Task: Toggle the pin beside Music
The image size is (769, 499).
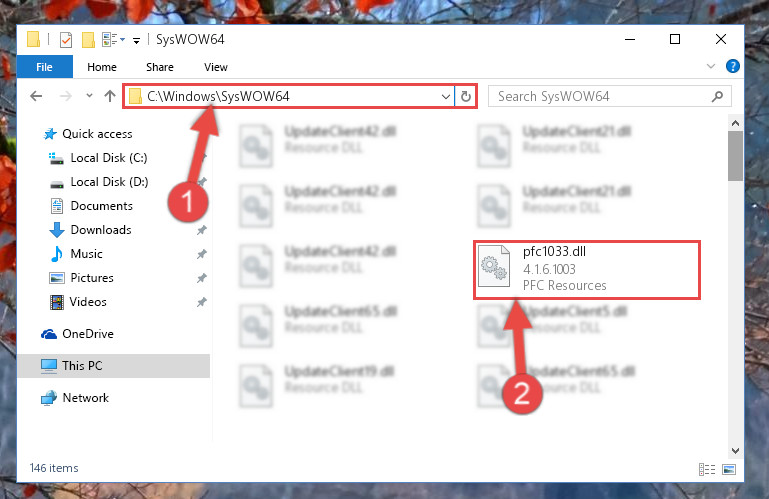Action: (x=202, y=254)
